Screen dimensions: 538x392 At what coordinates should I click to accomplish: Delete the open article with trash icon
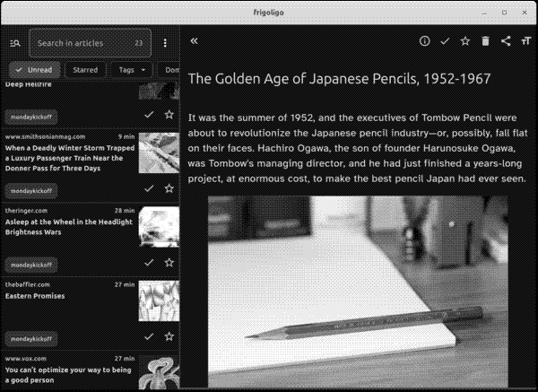[x=485, y=41]
